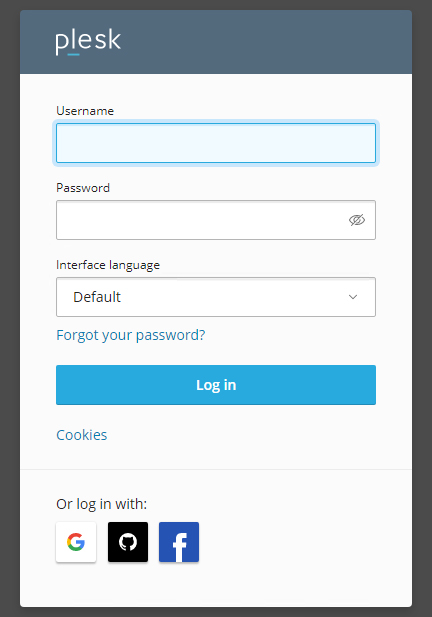This screenshot has height=617, width=432.
Task: Open the Cookies link
Action: [81, 435]
